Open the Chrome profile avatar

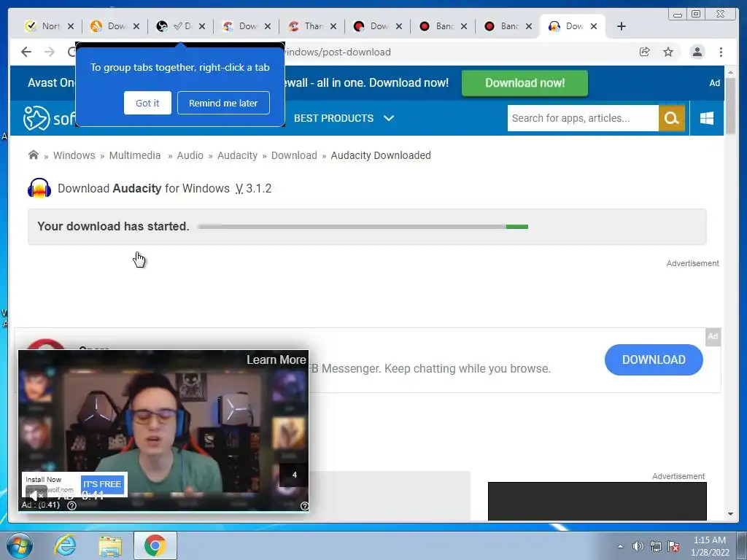697,52
